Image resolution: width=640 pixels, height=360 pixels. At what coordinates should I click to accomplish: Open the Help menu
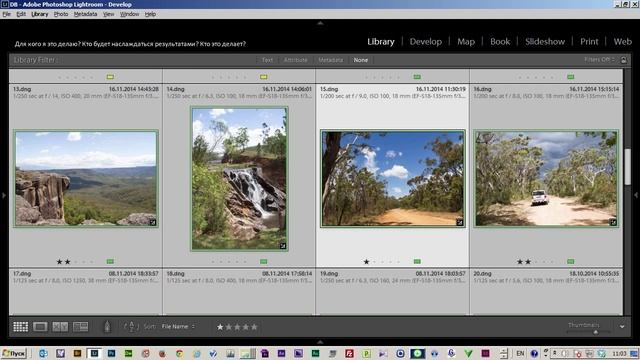click(x=150, y=14)
